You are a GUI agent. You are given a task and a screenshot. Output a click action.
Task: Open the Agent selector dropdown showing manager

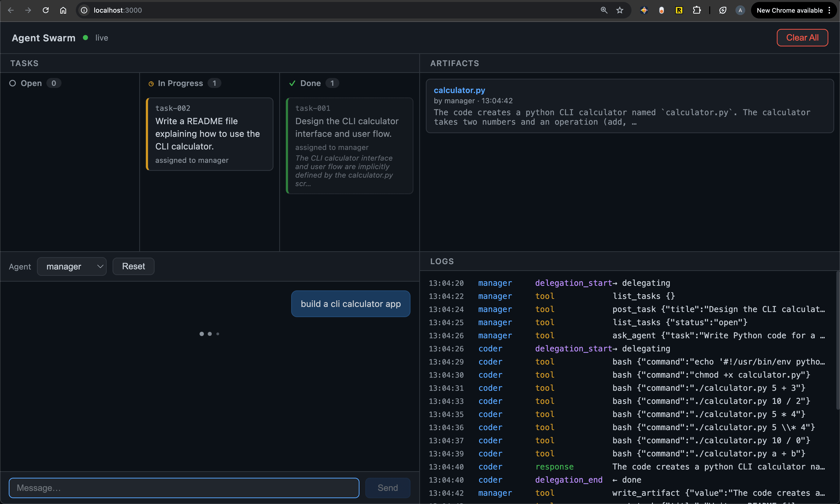[x=72, y=267]
